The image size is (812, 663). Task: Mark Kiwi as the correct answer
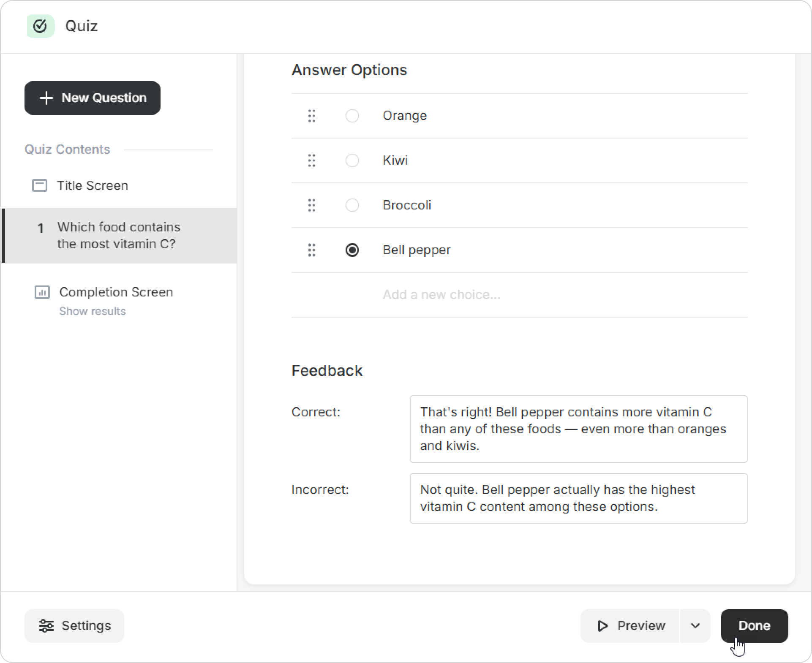[x=352, y=160]
